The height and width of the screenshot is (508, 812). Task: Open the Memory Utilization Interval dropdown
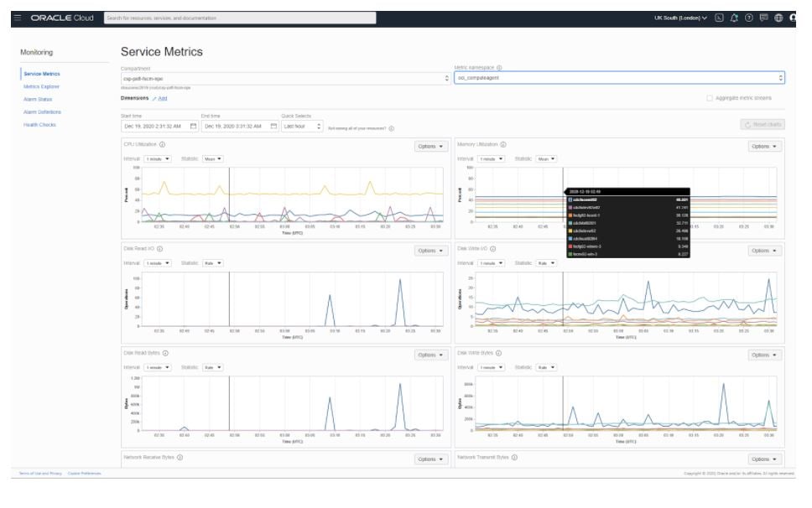tap(491, 158)
